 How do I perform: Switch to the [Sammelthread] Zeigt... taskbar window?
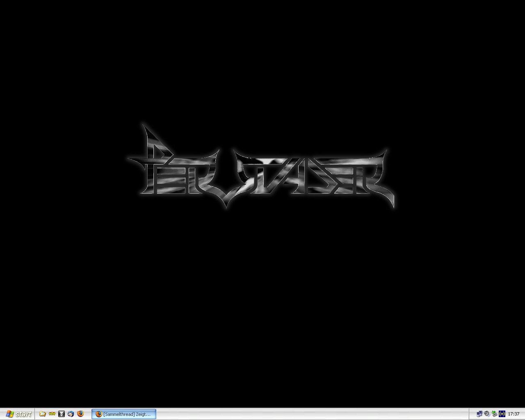pos(123,414)
